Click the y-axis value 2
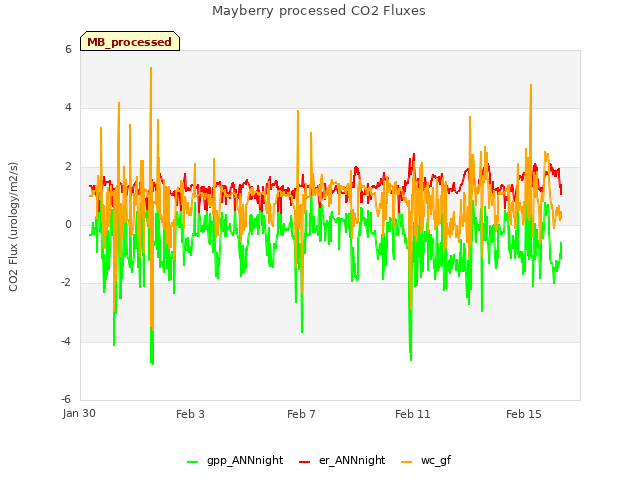This screenshot has height=480, width=640. tap(68, 166)
